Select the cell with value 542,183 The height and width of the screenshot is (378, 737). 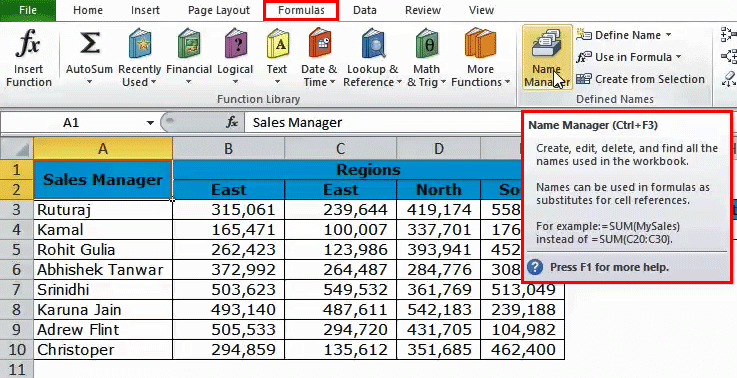[x=439, y=309]
